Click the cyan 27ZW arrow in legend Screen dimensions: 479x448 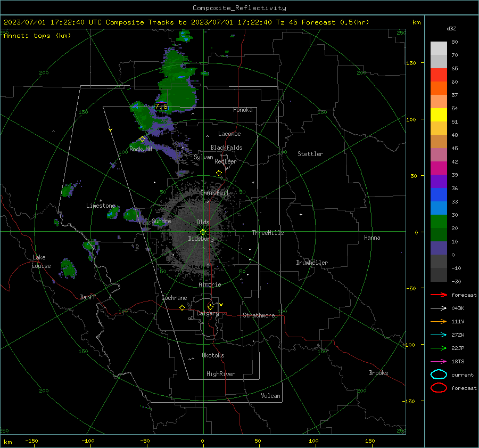(x=439, y=335)
